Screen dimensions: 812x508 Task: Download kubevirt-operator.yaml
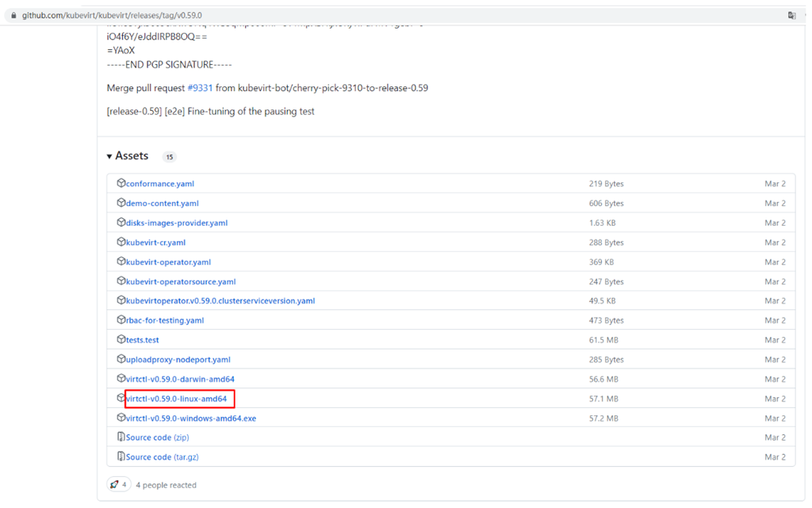[168, 262]
